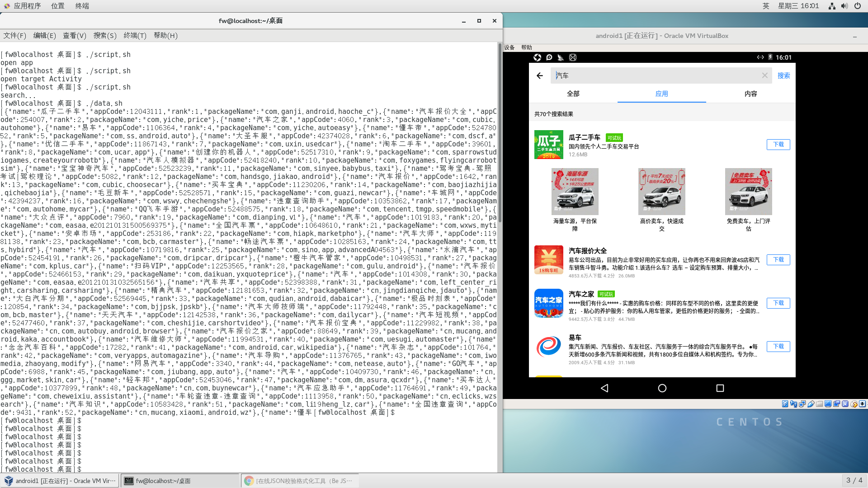
Task: Open the system power menu icon
Action: [x=857, y=6]
